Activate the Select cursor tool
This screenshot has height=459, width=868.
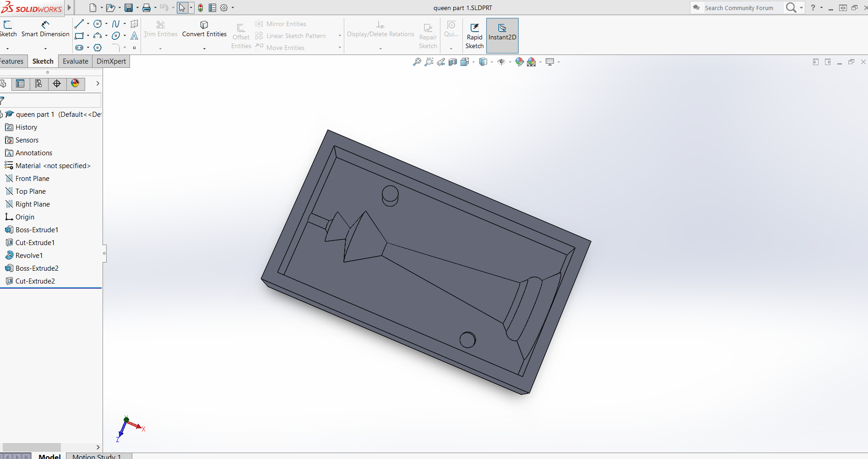click(182, 8)
